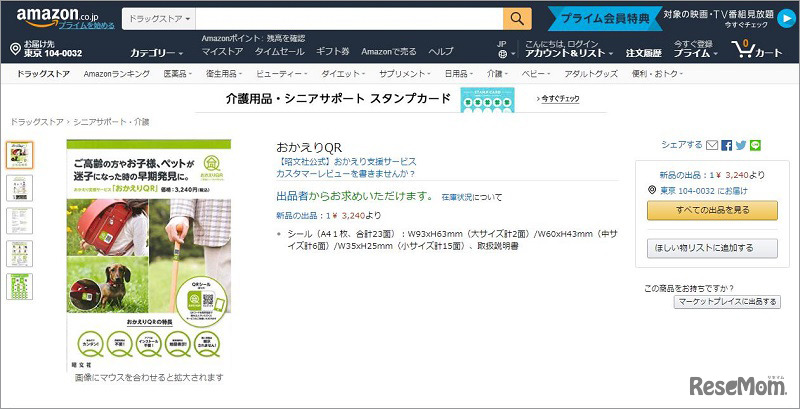Click 新品の出品：1 link below availability
The width and height of the screenshot is (800, 409).
pos(301,216)
